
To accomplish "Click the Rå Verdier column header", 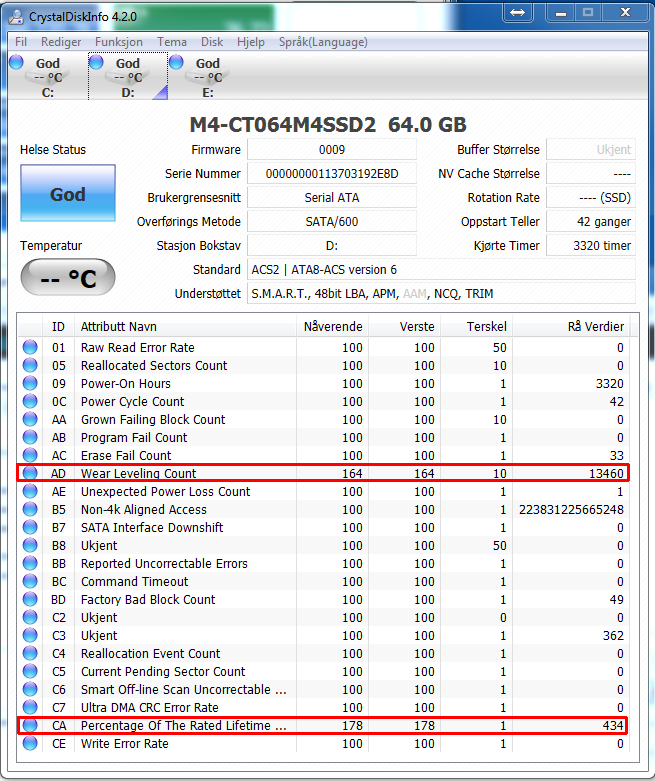I will (571, 326).
